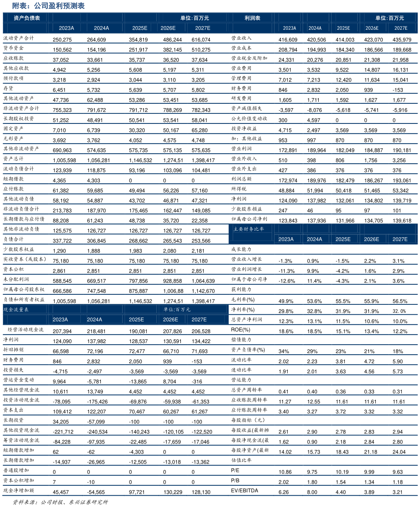The image size is (420, 507).
Task: Select the 现金流量表 section heading
Action: point(16,310)
